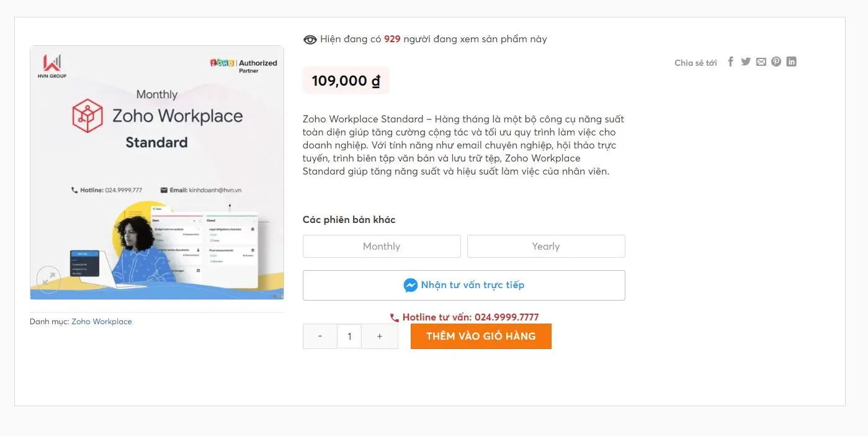Share the product on Facebook

(731, 61)
